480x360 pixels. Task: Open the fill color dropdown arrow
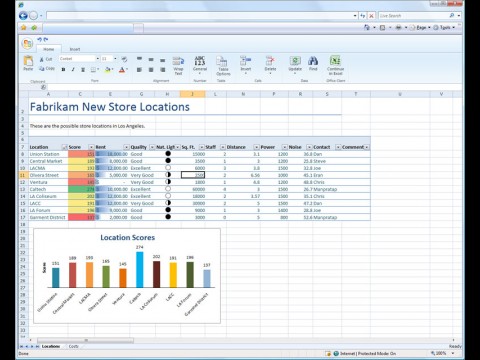click(x=112, y=70)
